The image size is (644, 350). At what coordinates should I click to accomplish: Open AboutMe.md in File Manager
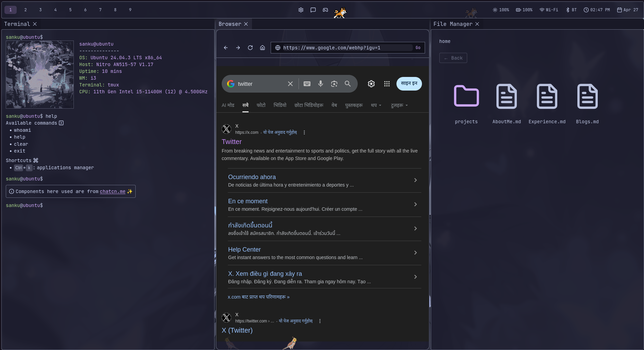(507, 104)
